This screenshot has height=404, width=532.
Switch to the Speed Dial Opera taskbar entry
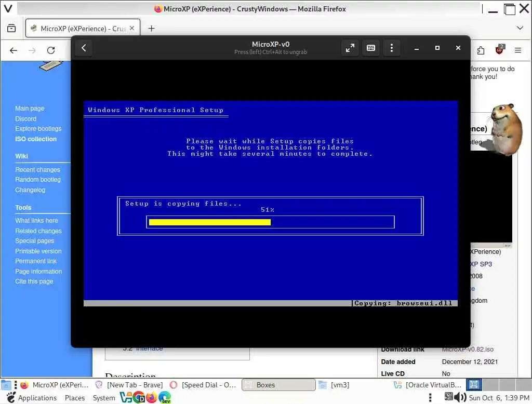(203, 385)
